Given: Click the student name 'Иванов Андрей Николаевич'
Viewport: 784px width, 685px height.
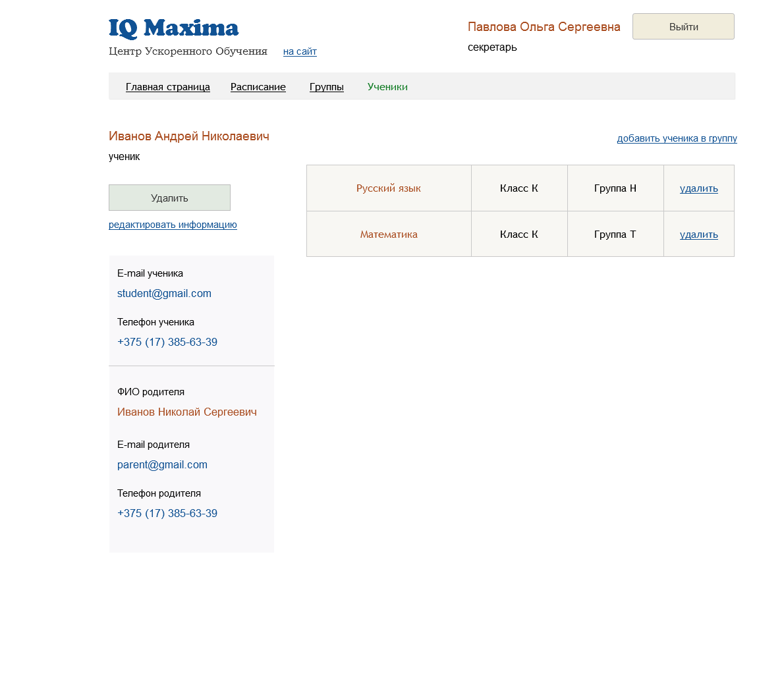Looking at the screenshot, I should coord(189,136).
